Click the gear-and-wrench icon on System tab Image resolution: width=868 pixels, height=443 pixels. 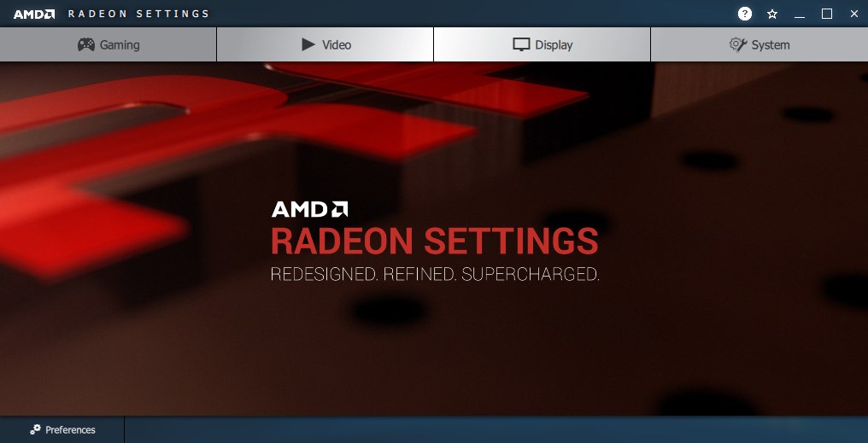click(738, 44)
